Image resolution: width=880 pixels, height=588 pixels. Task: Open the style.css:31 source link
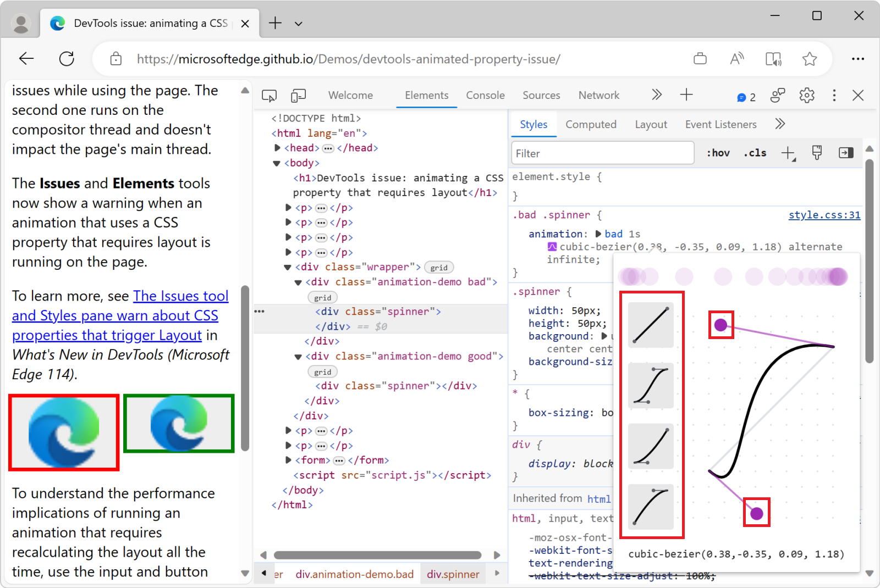(824, 215)
